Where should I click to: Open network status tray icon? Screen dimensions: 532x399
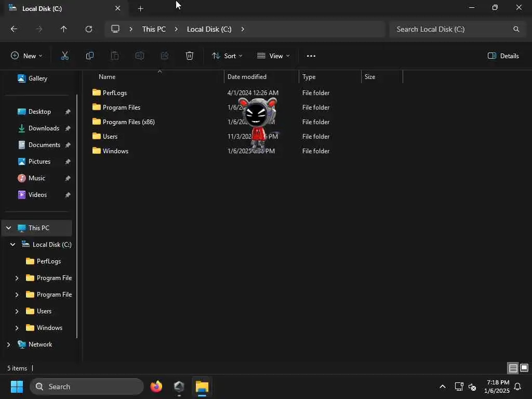click(x=459, y=387)
